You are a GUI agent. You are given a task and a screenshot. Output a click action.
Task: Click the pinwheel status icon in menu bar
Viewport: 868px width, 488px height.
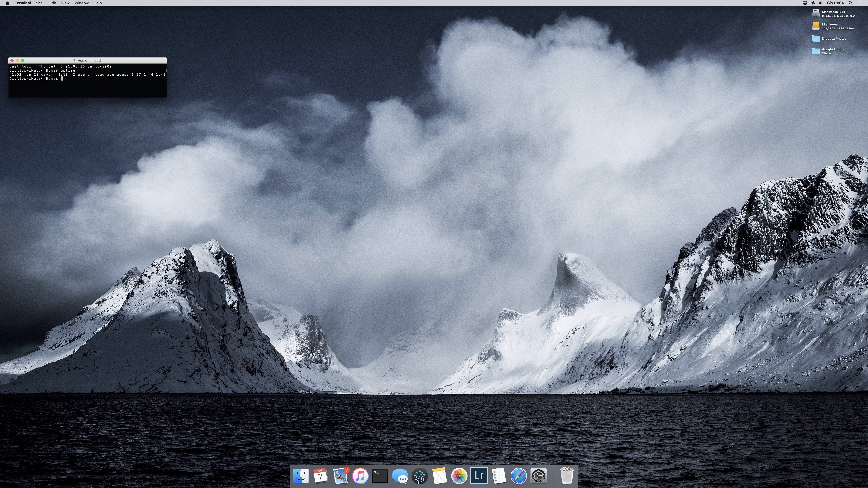(x=813, y=3)
